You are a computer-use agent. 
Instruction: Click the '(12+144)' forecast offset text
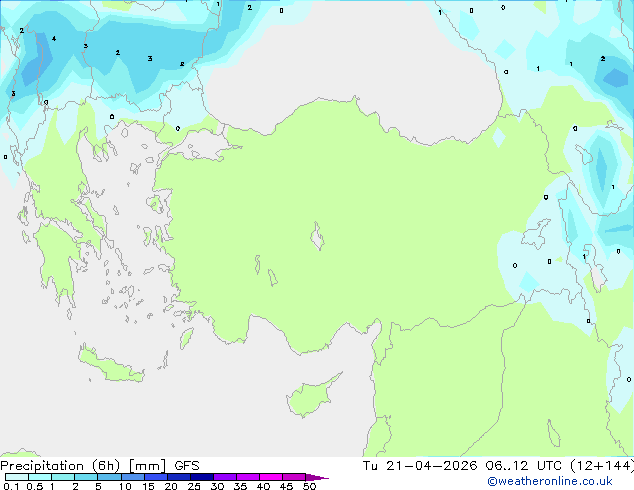[602, 466]
